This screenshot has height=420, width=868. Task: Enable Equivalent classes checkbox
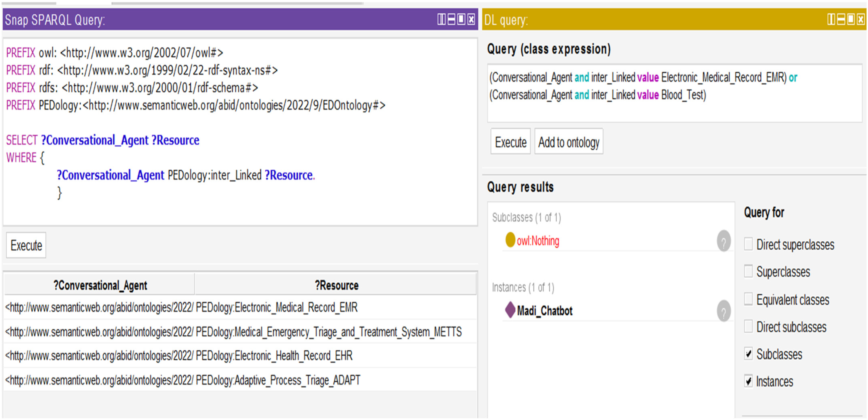[748, 299]
